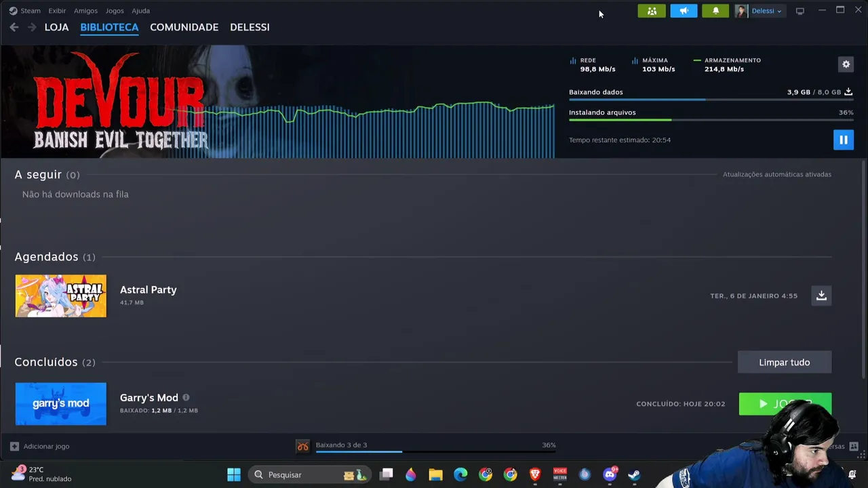Open the notifications bell

tap(715, 11)
